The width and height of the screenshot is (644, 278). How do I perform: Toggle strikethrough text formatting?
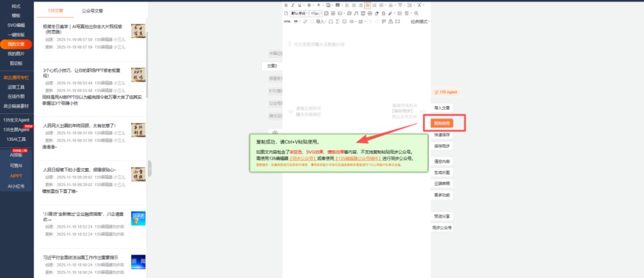pos(309,5)
